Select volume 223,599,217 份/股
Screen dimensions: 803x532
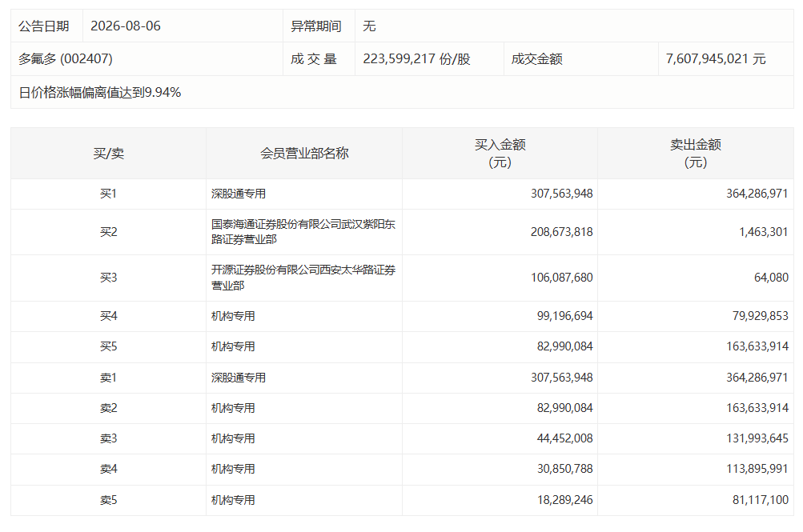tap(416, 59)
